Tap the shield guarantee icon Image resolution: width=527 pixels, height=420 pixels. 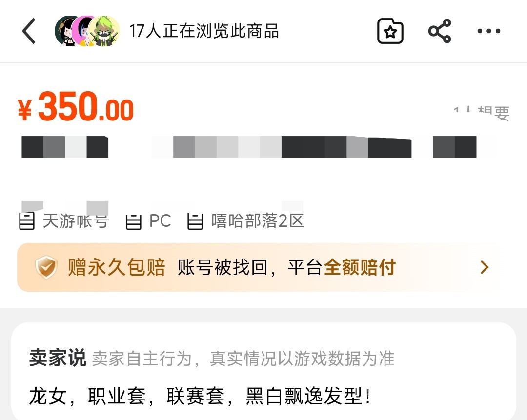(46, 267)
